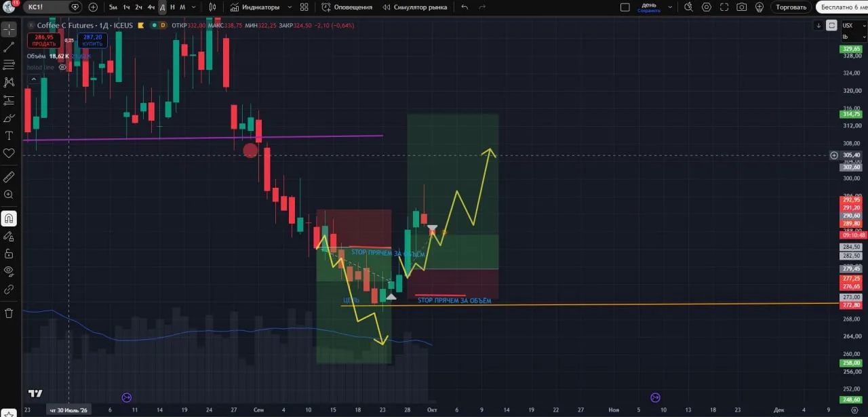Select the Д daily timeframe
This screenshot has width=868, height=417.
[162, 7]
